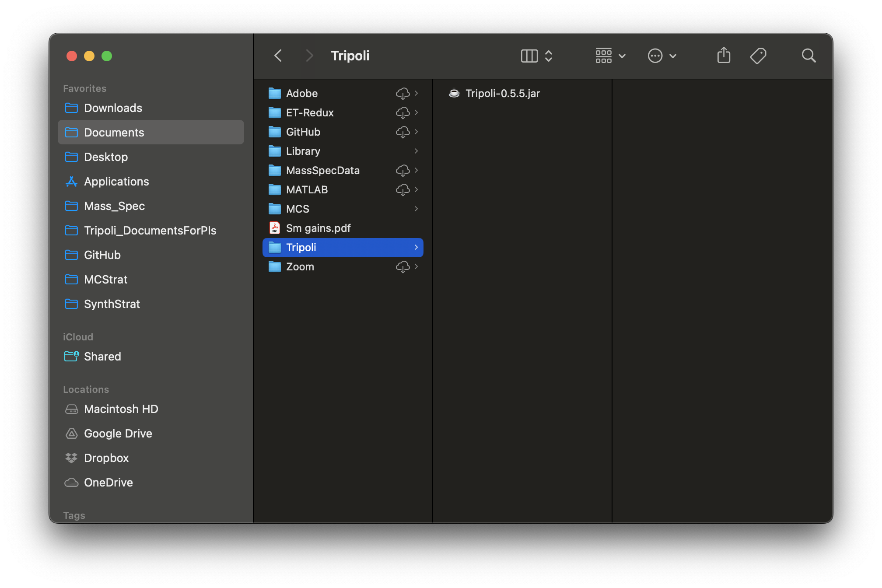
Task: Go back with the left chevron button
Action: (x=278, y=56)
